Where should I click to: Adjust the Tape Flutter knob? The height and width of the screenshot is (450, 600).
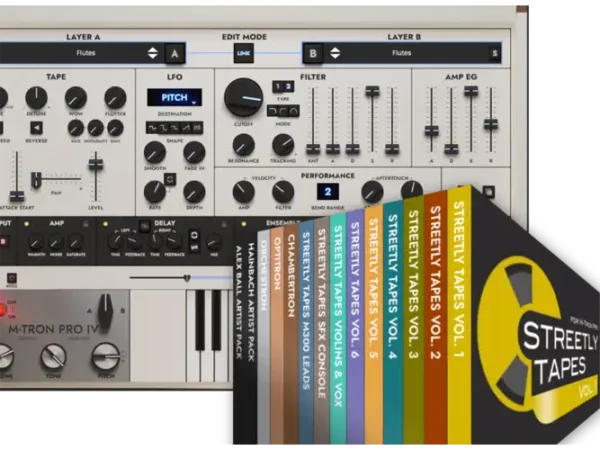(115, 98)
